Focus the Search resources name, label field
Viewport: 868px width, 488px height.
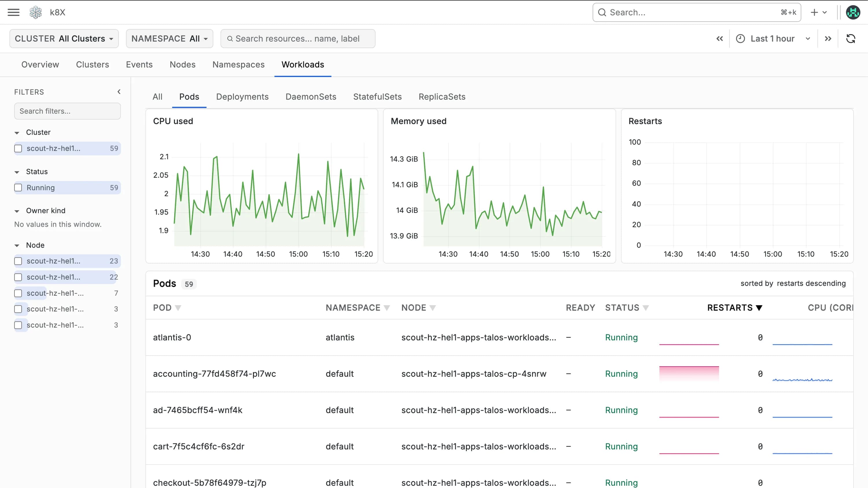[298, 39]
